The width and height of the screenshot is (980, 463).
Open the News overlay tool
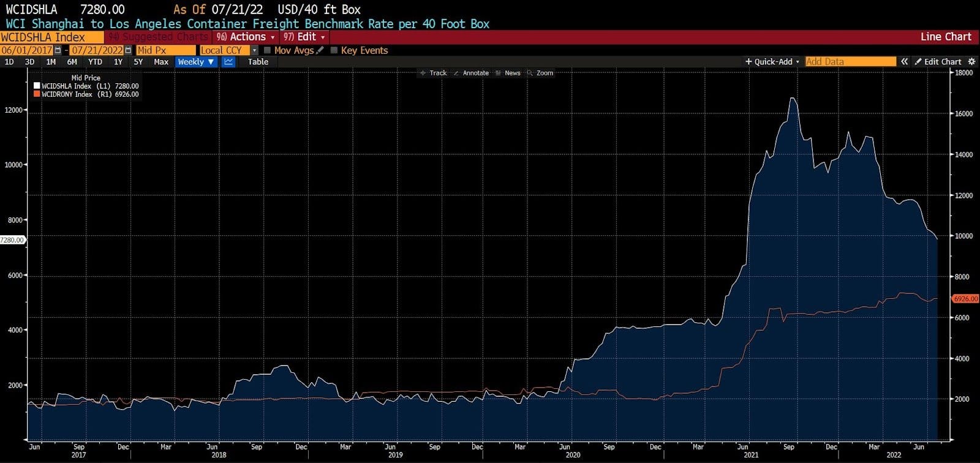tap(508, 73)
